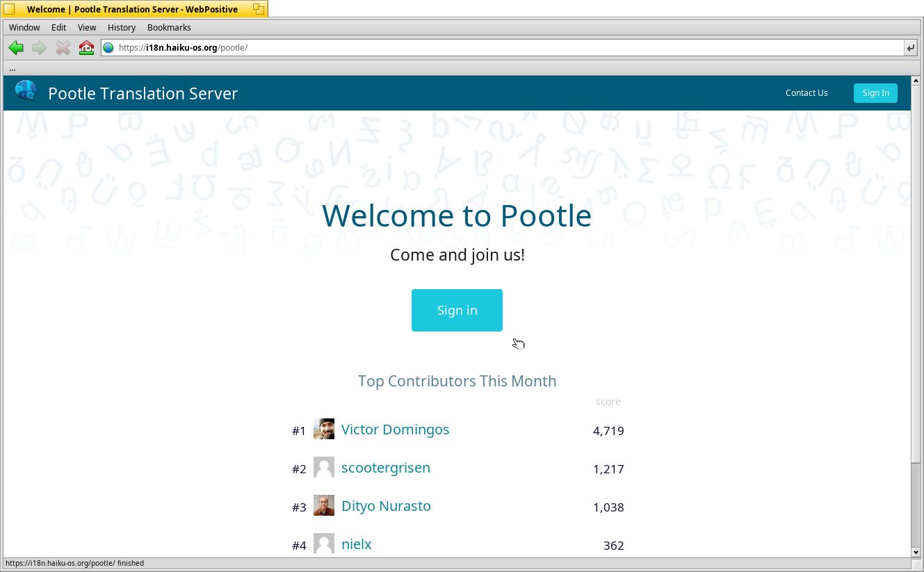Screen dimensions: 924x572
Task: Click the score value 4,719
Action: (608, 431)
